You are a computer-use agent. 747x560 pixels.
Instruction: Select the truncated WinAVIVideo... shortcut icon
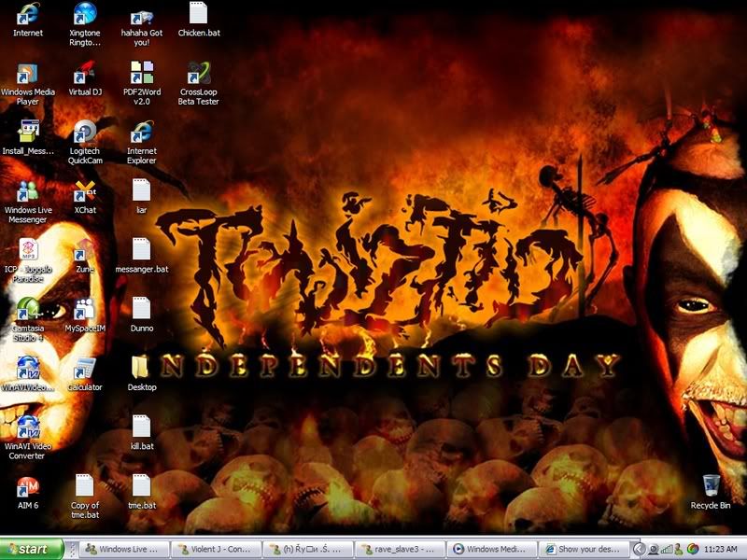point(28,368)
